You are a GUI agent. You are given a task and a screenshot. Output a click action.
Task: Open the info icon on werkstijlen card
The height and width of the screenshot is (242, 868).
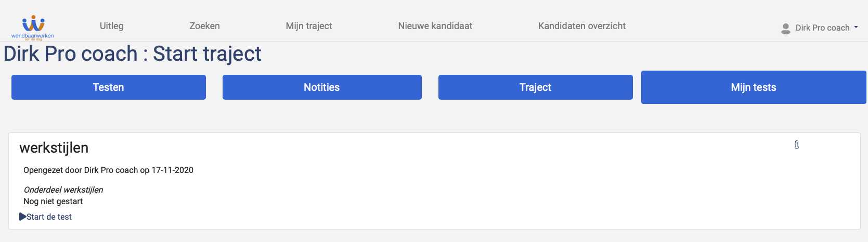[x=796, y=145]
